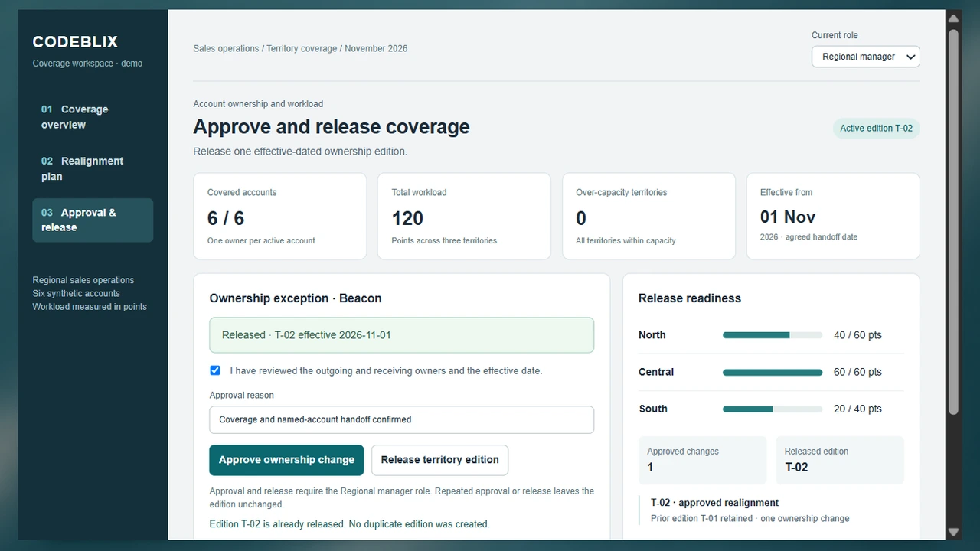Viewport: 980px width, 551px height.
Task: Click the Effective from 01 Nov value
Action: click(x=788, y=217)
